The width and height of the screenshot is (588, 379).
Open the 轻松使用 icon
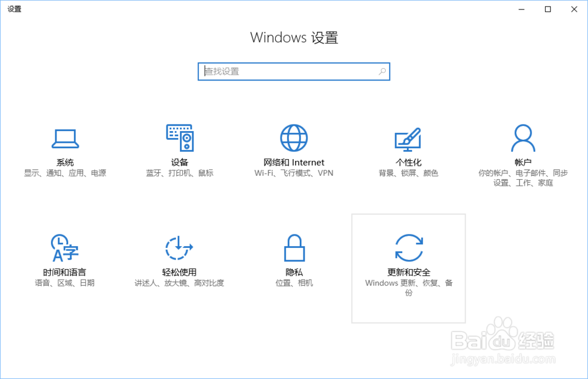[179, 248]
